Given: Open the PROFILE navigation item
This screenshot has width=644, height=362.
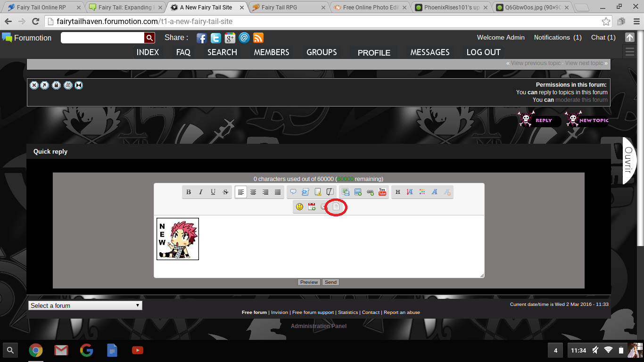Looking at the screenshot, I should pyautogui.click(x=374, y=53).
